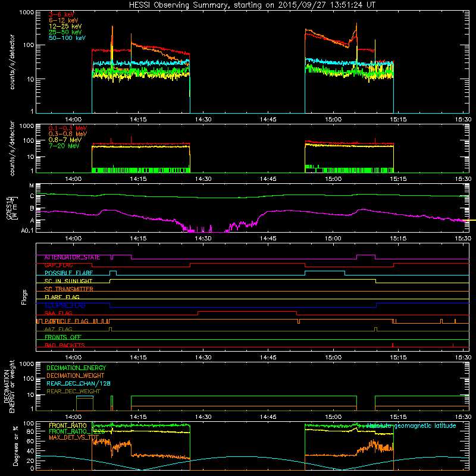The width and height of the screenshot is (476, 476).
Task: Select the PARTICLE_FLAG label
Action: (x=67, y=321)
